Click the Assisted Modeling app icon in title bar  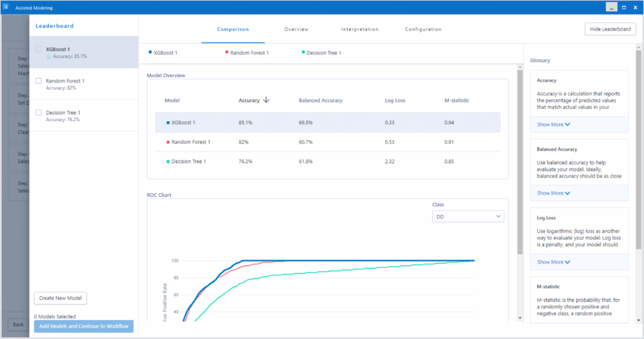click(x=6, y=7)
